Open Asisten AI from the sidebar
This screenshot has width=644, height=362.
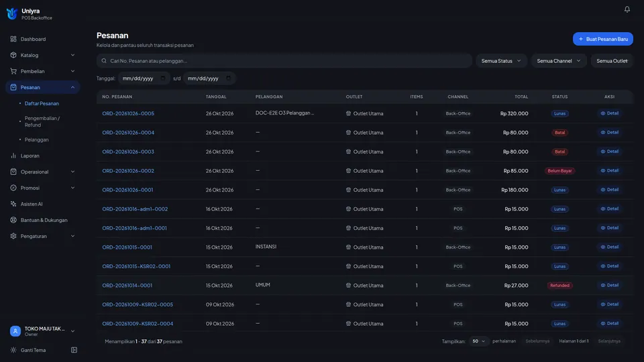click(32, 204)
